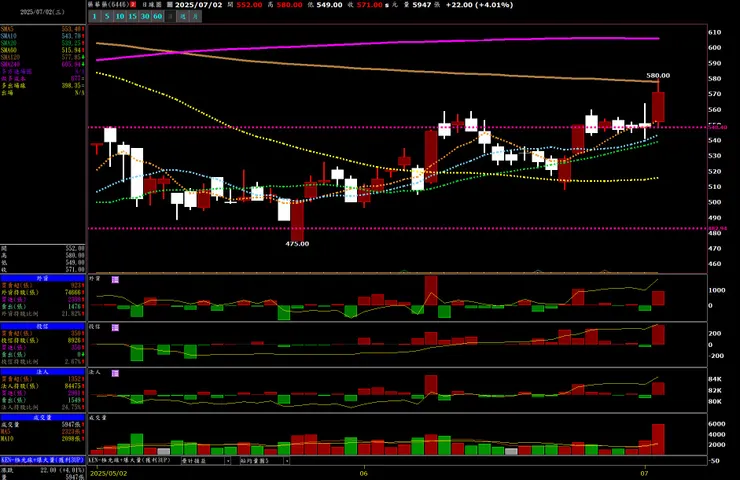
Task: Click the header's 580.00 high price value
Action: [289, 5]
